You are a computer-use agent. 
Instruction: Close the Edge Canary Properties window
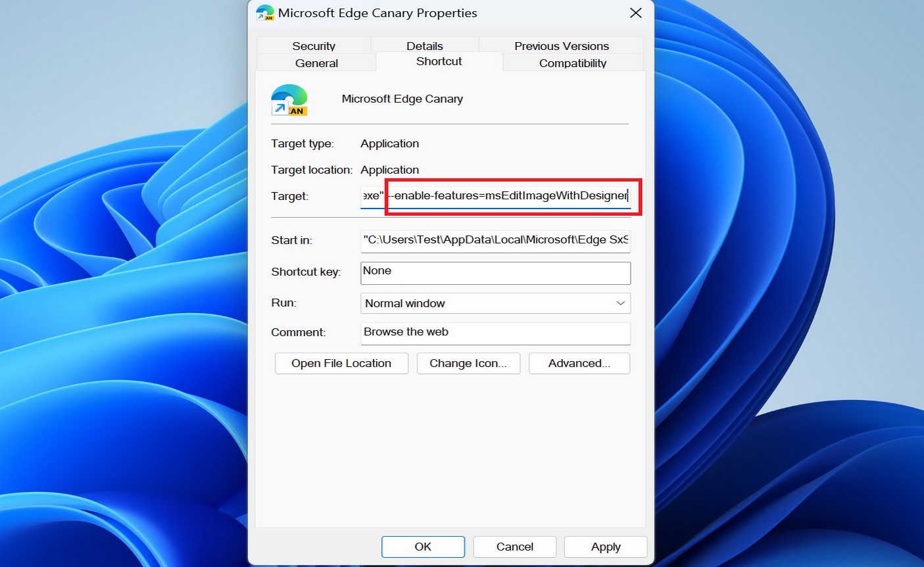coord(635,12)
